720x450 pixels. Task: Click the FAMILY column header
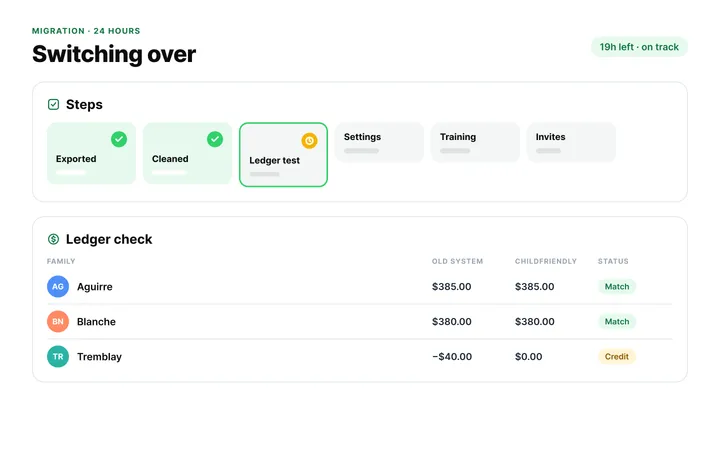[61, 261]
